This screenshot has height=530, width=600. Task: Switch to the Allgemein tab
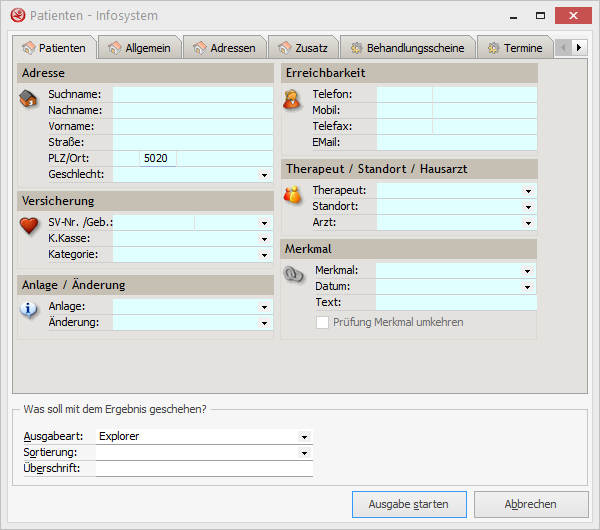(x=139, y=47)
